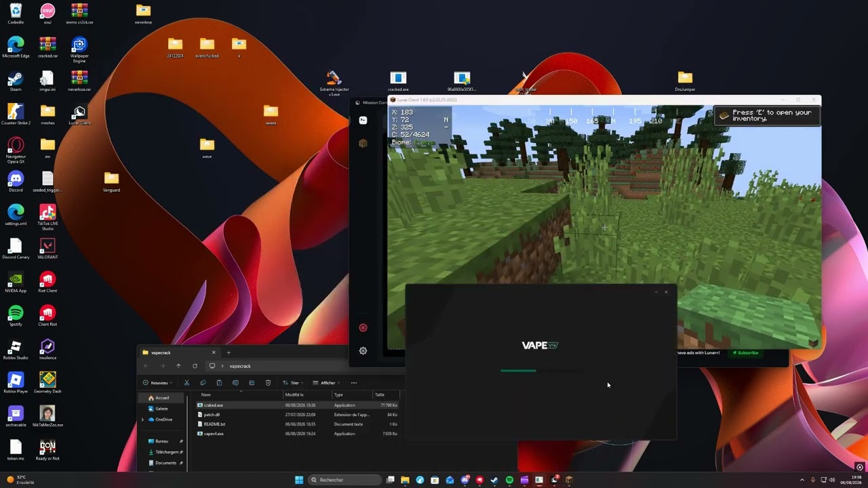Screen dimensions: 868x488
Task: Select the Geometry Dash desktop icon
Action: pyautogui.click(x=47, y=382)
